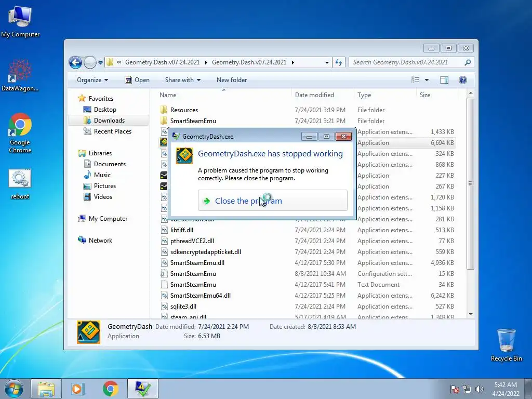Open the reboot desktop icon

pyautogui.click(x=20, y=184)
